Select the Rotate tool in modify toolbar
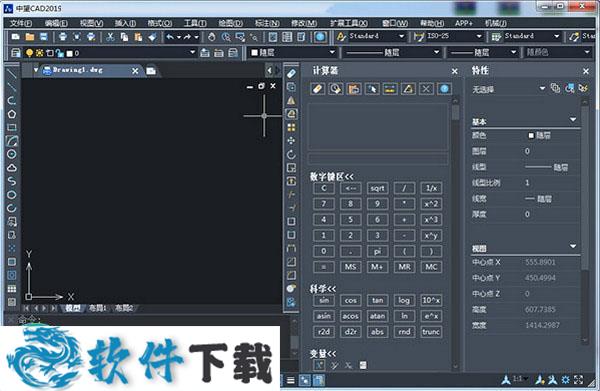Viewport: 600px width, 391px height. point(291,154)
